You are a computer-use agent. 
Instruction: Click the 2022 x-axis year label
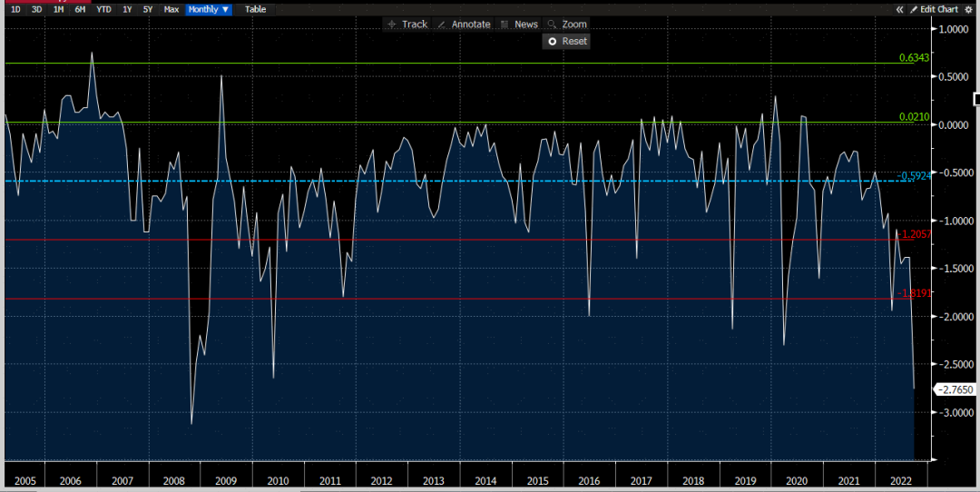click(901, 481)
